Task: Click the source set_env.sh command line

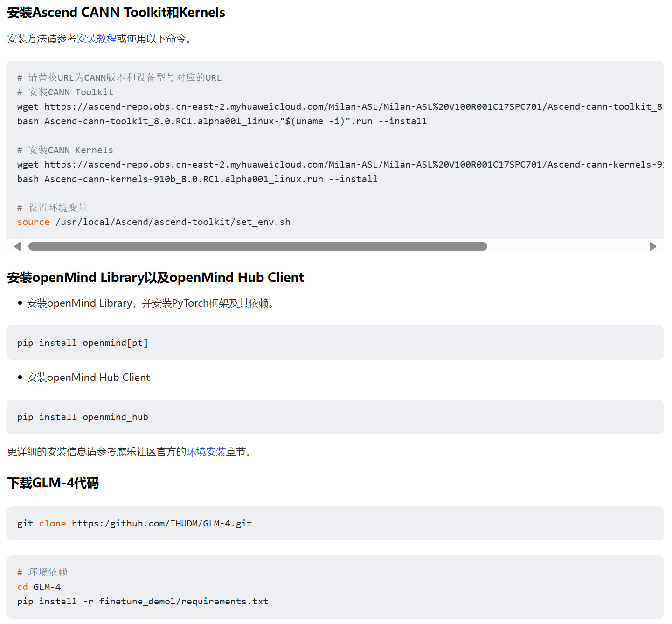Action: coord(154,222)
